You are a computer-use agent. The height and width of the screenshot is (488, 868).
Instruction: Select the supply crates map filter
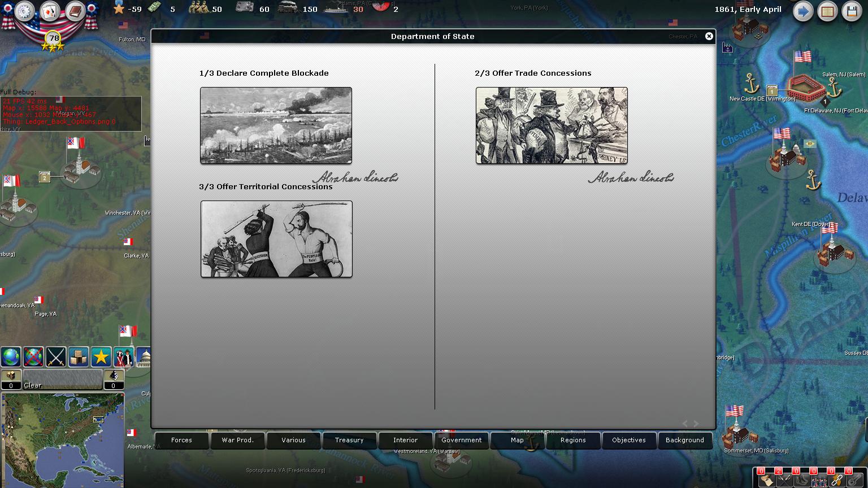tap(79, 357)
